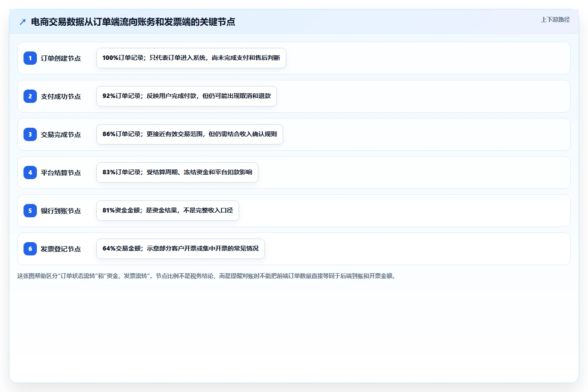Click the 交易完成节点 label
Viewport: 588px width, 392px height.
coord(61,134)
